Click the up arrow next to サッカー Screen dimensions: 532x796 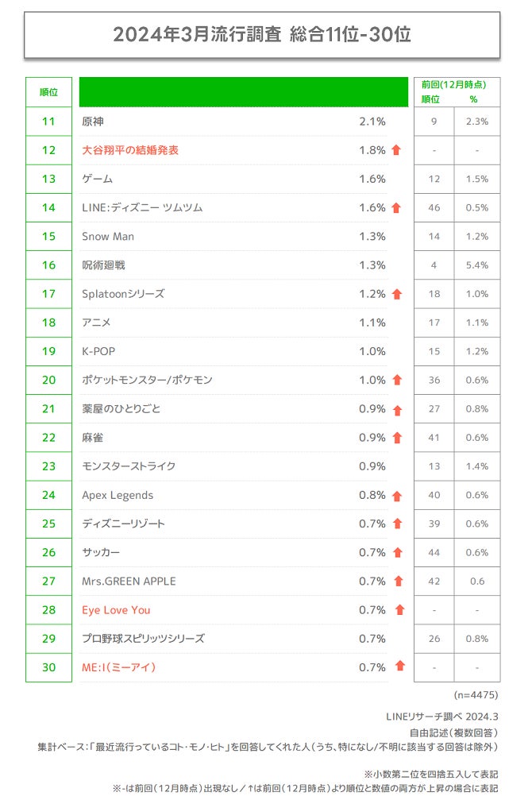[x=397, y=553]
